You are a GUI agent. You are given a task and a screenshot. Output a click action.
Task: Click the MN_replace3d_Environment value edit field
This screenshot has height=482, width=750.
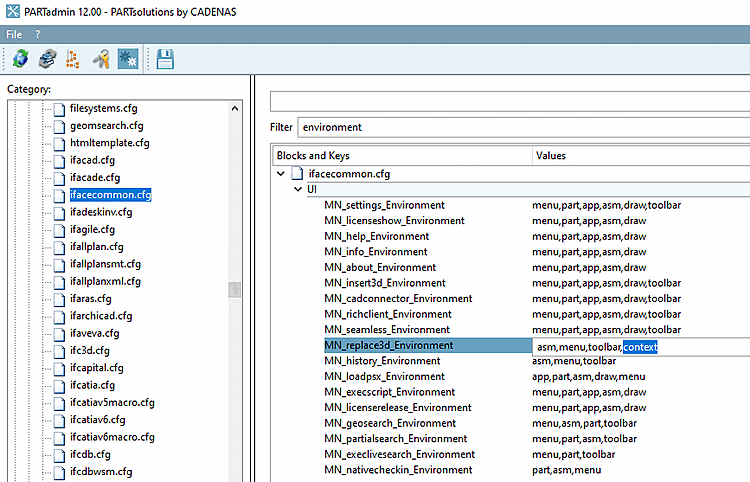[x=640, y=346]
